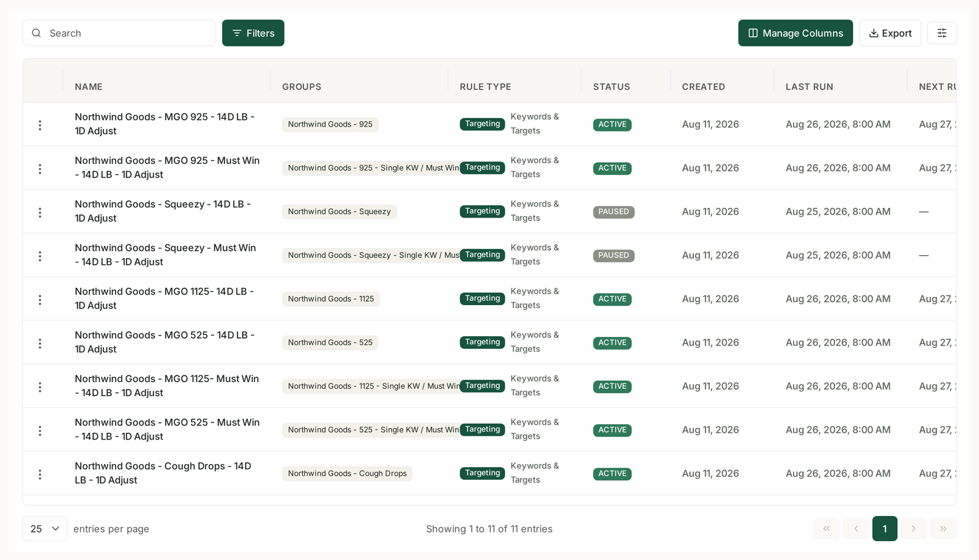Jump to the last page
Viewport: 979px width, 560px height.
tap(944, 529)
